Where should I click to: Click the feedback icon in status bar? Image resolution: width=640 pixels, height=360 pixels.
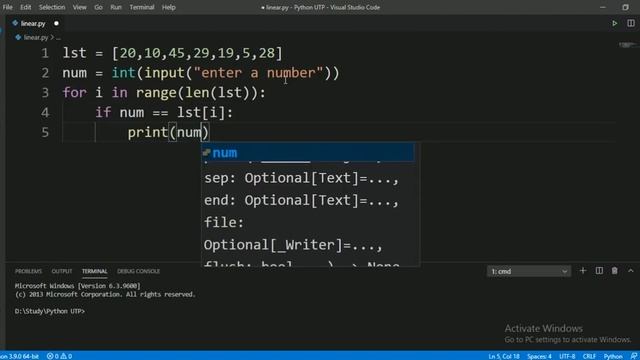633,356
